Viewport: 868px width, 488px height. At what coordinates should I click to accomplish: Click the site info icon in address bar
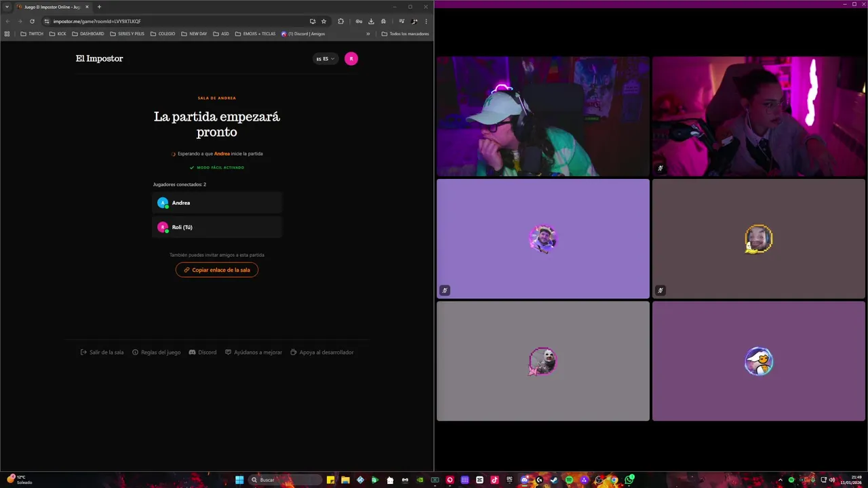click(47, 21)
